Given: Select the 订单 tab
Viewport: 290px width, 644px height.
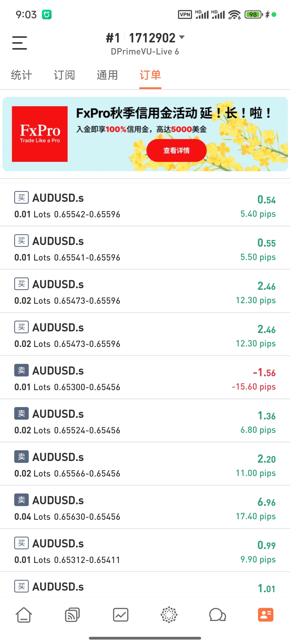Looking at the screenshot, I should coord(150,75).
